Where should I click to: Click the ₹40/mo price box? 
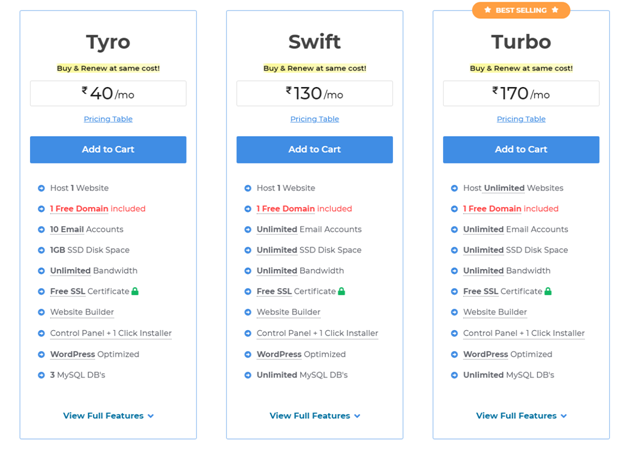pyautogui.click(x=108, y=94)
